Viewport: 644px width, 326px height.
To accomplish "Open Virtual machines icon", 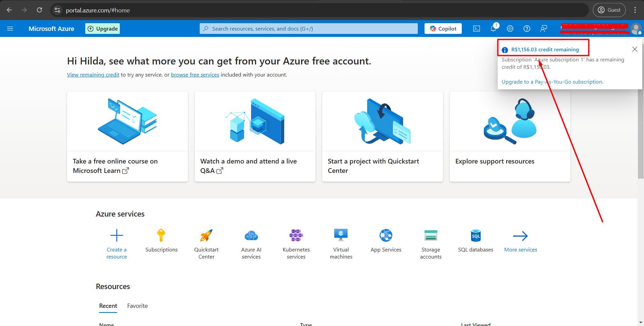I will (341, 235).
